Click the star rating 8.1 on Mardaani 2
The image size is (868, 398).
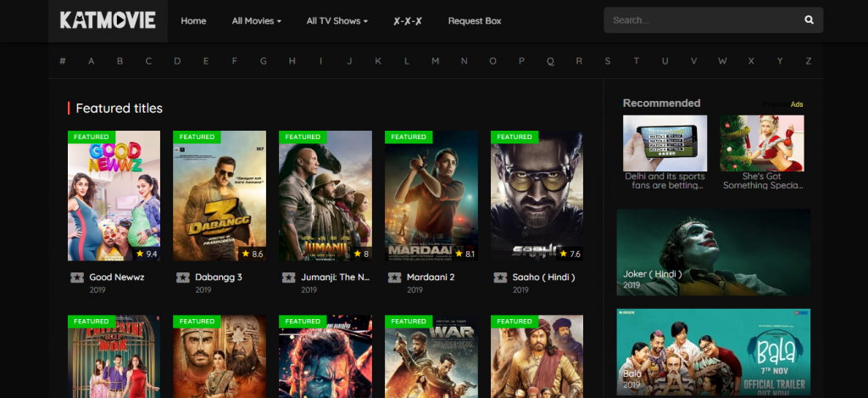(465, 254)
